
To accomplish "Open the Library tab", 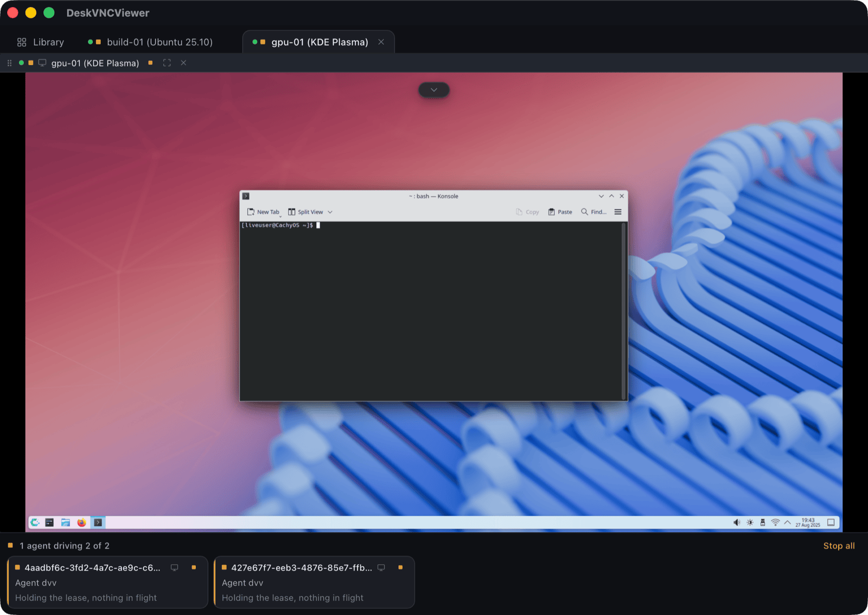I will (x=41, y=42).
